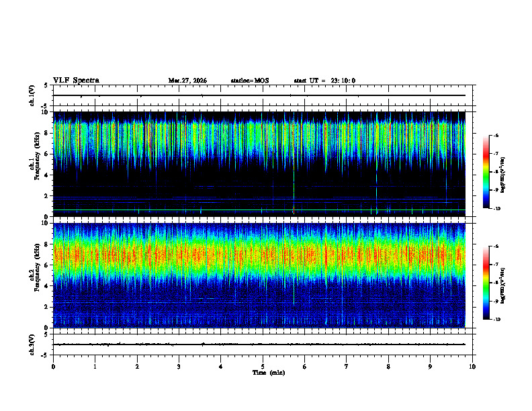
Task: Click the time axis tick label "4"
Action: 221,367
